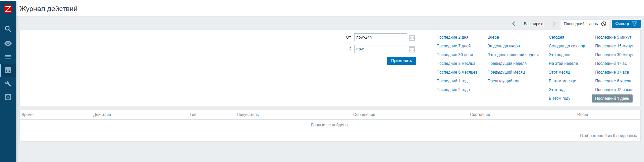
Task: Click the Время column header
Action: [28, 115]
